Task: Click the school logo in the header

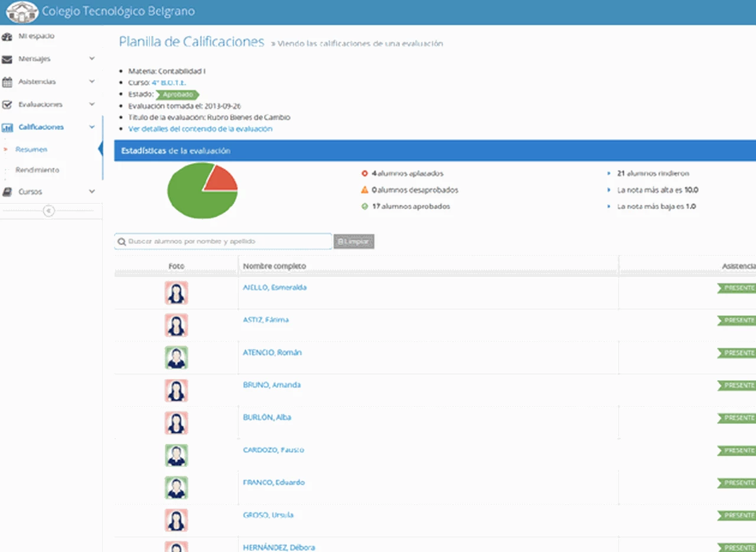Action: (x=22, y=12)
